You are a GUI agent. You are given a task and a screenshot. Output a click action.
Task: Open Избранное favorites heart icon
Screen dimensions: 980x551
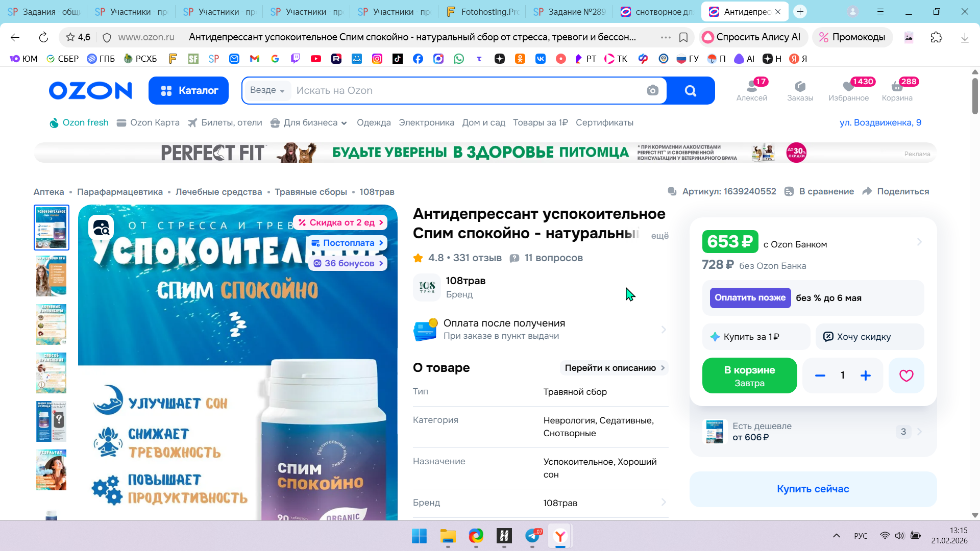tap(848, 90)
